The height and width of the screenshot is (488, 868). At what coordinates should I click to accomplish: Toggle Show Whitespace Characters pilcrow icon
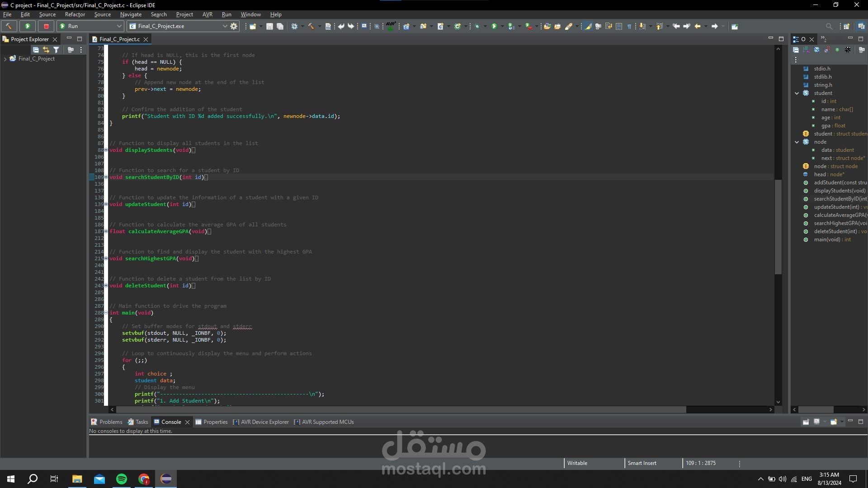(629, 26)
